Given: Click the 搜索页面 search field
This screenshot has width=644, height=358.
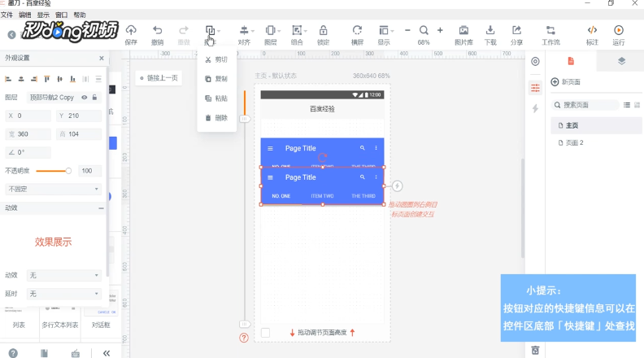Looking at the screenshot, I should (x=585, y=105).
